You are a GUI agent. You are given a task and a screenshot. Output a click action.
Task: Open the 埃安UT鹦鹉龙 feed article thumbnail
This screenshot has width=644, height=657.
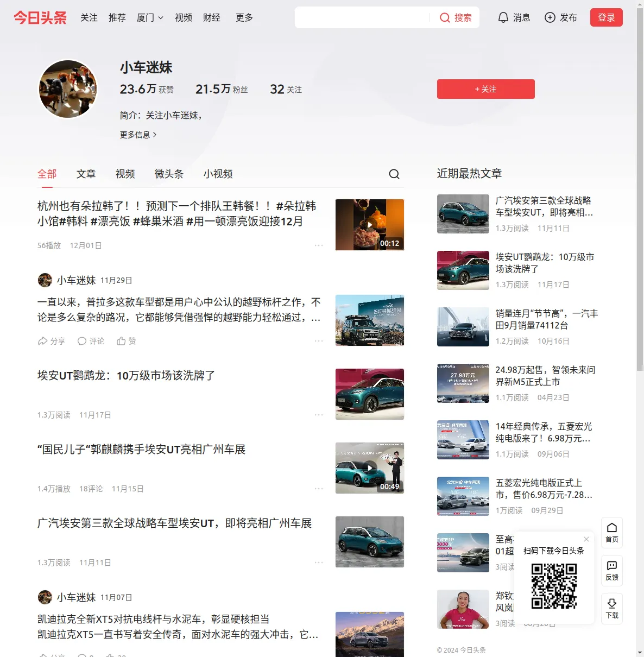click(370, 394)
